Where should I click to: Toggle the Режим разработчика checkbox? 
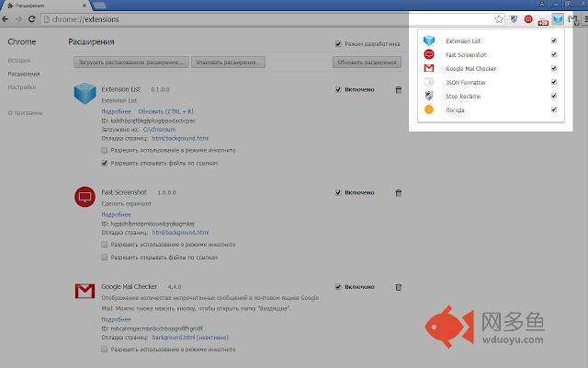(338, 44)
